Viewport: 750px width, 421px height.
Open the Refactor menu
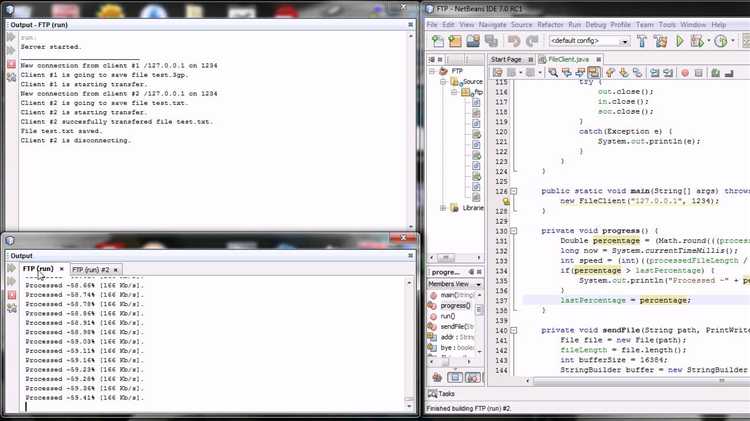coord(550,24)
